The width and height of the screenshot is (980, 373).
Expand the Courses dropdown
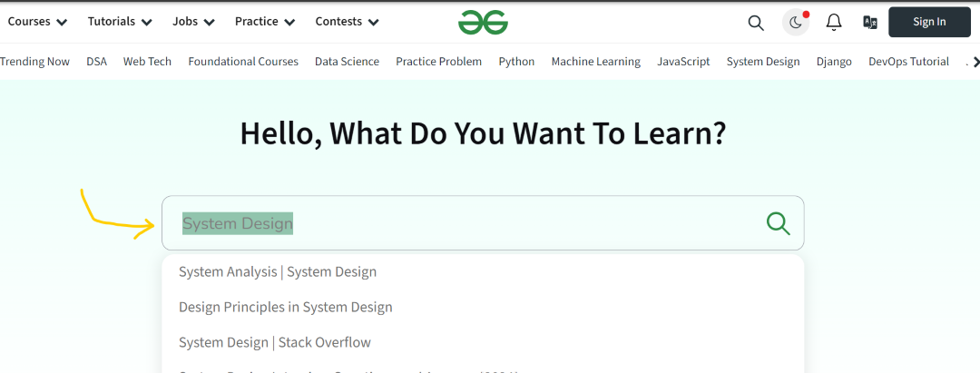(x=37, y=22)
